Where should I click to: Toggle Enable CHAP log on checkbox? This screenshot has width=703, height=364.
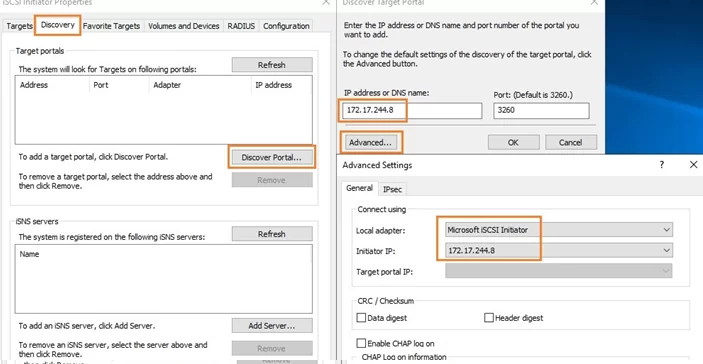361,343
